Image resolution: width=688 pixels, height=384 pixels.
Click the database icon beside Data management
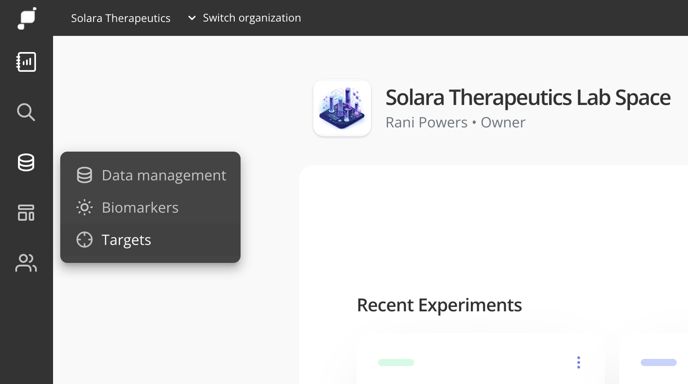[84, 175]
